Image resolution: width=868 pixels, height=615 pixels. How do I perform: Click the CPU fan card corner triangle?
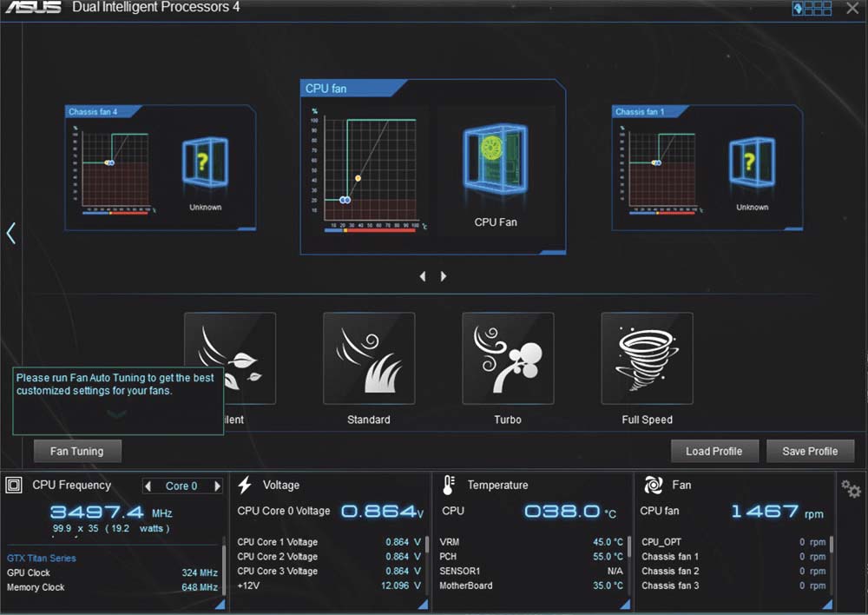click(554, 253)
